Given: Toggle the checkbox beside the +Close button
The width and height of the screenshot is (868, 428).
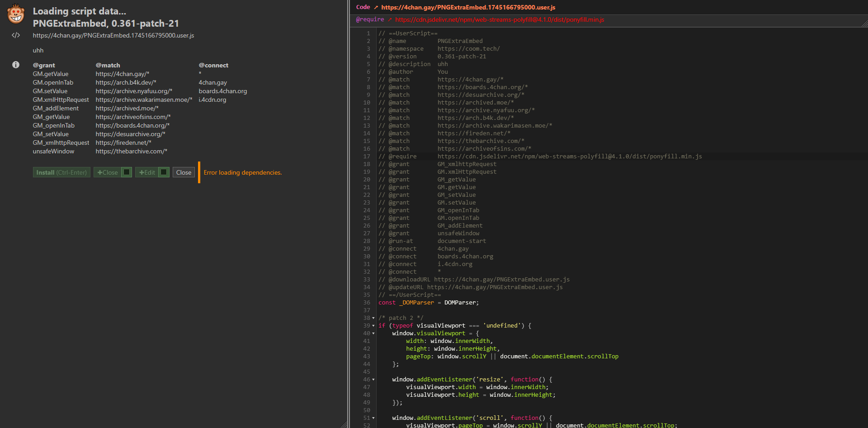Looking at the screenshot, I should pyautogui.click(x=127, y=172).
